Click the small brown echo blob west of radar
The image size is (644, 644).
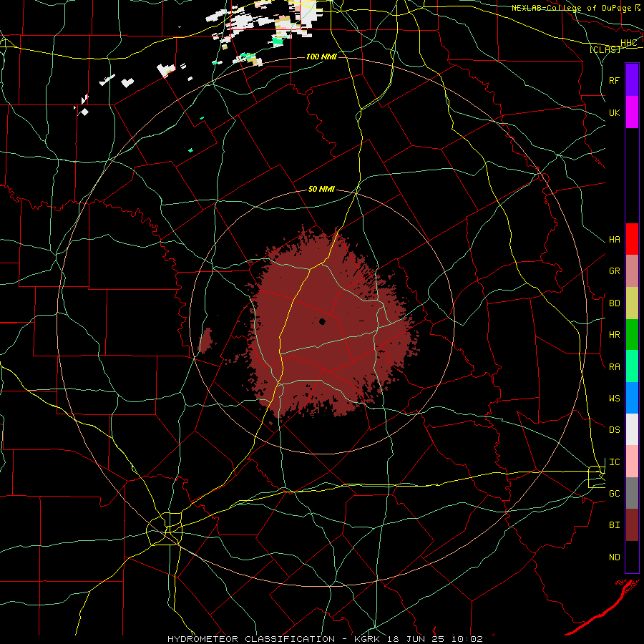[205, 341]
